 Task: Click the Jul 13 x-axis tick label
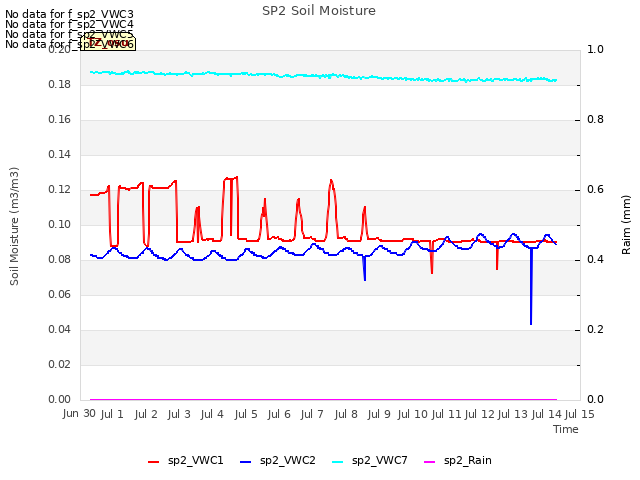tap(513, 414)
